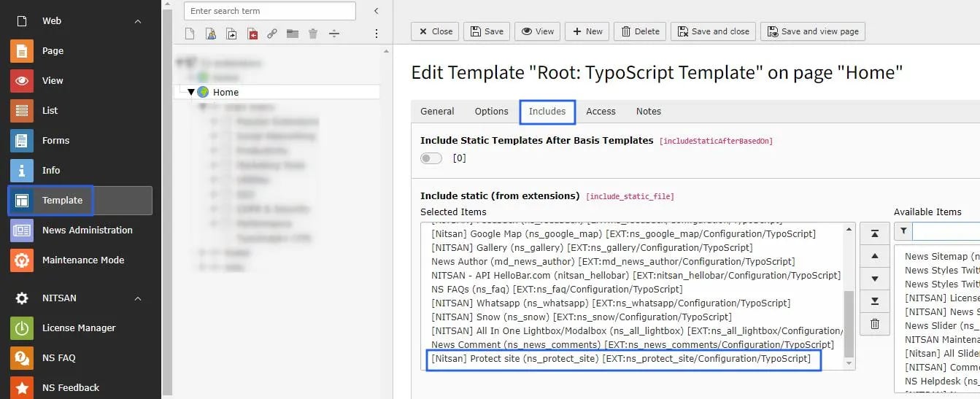Screen dimensions: 980x399
Task: Focus the page tree search field
Action: coord(269,11)
